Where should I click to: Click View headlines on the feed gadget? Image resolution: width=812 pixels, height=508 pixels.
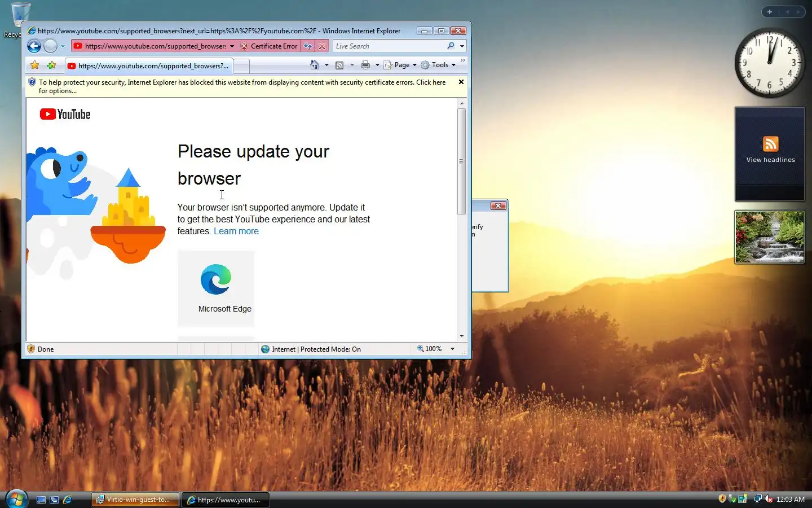coord(770,160)
